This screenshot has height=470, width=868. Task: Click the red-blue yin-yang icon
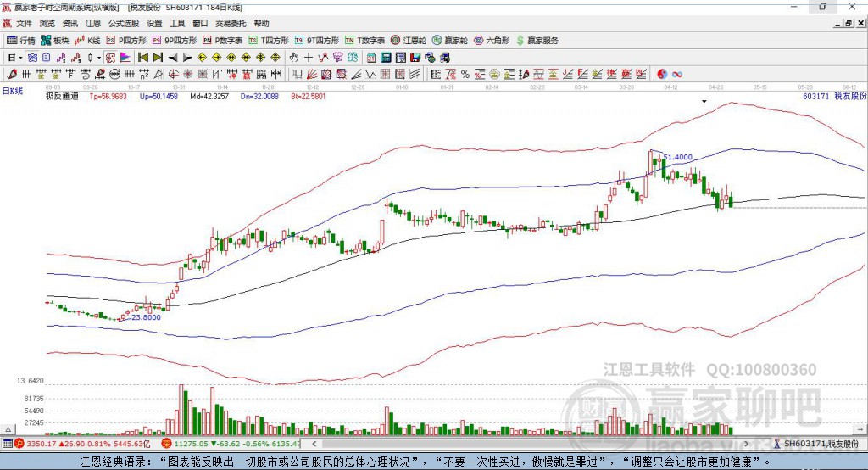662,74
